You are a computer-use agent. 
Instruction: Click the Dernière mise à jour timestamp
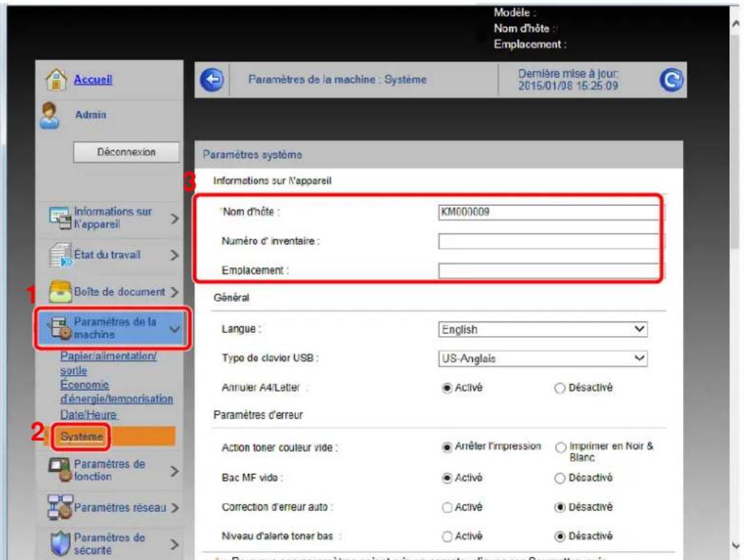click(x=568, y=79)
